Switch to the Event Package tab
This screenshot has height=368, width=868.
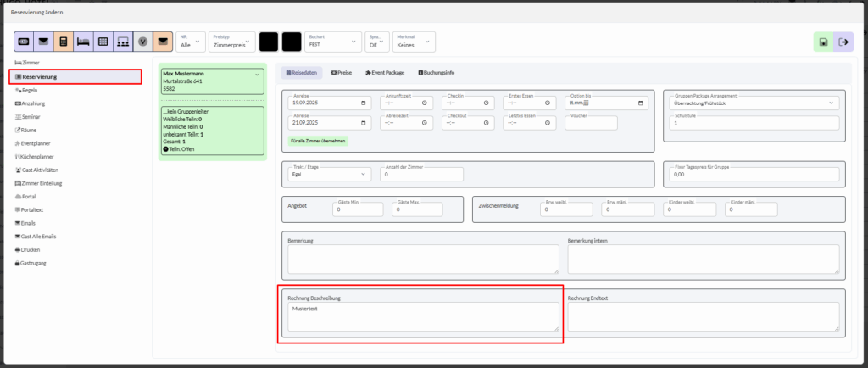pyautogui.click(x=384, y=73)
